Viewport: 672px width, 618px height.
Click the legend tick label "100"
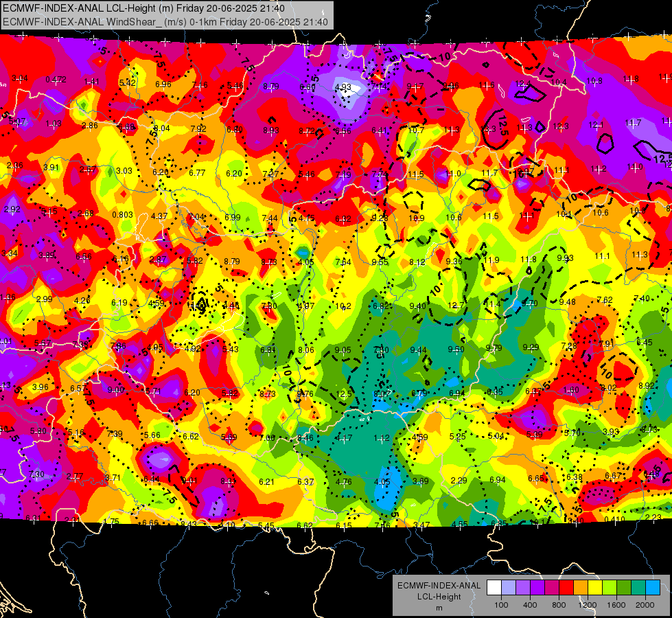pos(501,605)
